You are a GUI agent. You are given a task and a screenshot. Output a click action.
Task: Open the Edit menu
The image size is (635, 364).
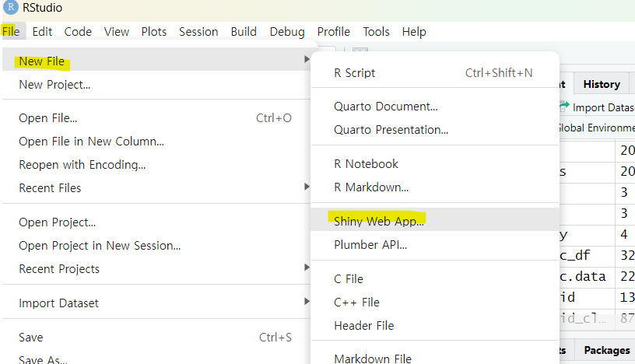42,32
